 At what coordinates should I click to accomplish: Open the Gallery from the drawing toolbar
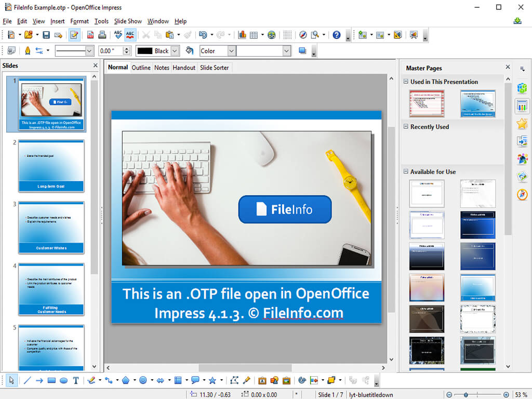286,380
